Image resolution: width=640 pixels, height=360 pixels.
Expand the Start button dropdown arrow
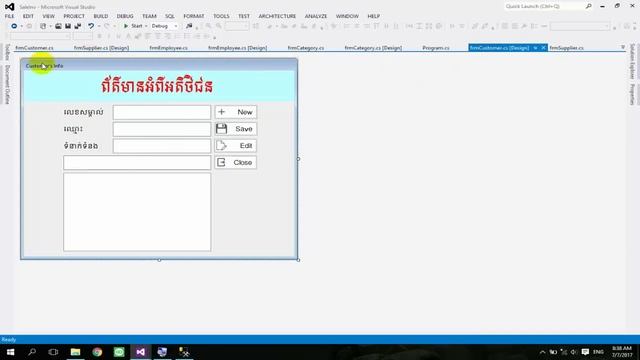coord(146,26)
